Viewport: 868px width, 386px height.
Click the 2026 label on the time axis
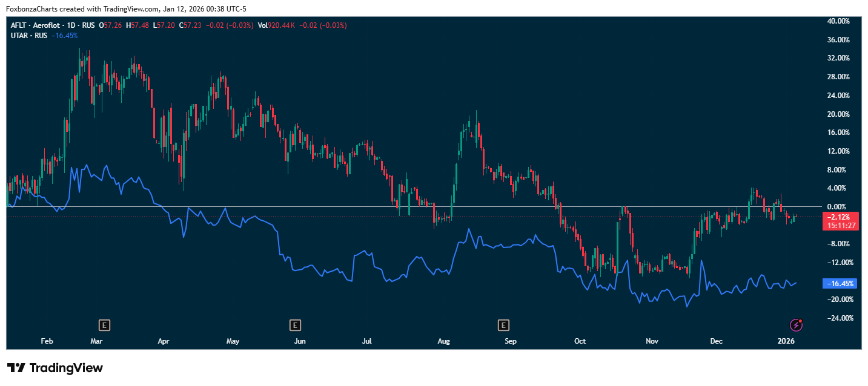[x=786, y=342]
